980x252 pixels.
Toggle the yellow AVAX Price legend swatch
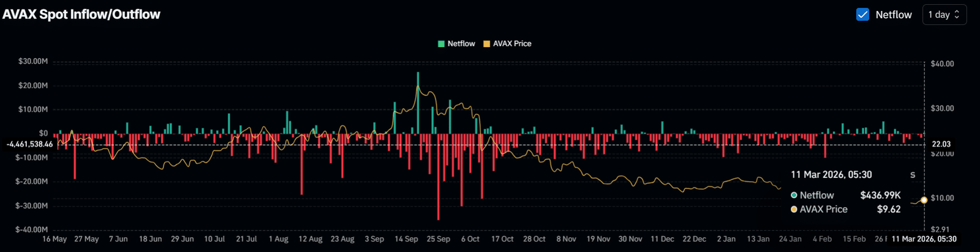tap(487, 44)
